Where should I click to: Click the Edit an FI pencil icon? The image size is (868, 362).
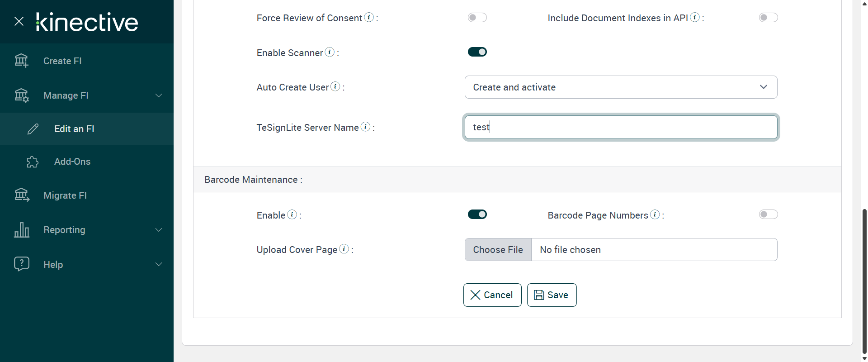(x=33, y=129)
